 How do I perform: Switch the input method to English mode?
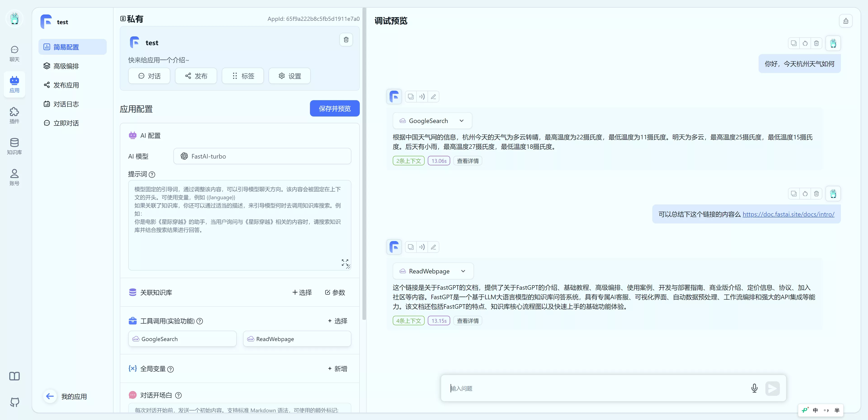point(816,411)
